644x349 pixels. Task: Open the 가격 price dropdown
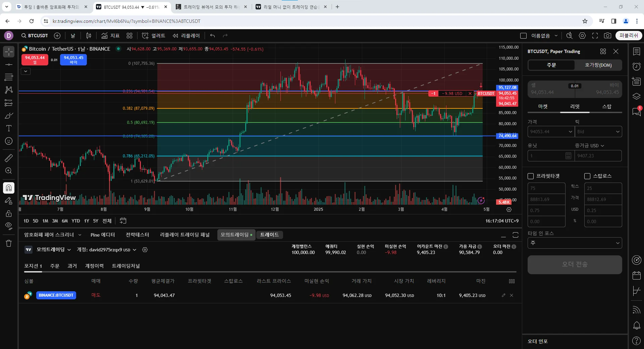pos(570,132)
